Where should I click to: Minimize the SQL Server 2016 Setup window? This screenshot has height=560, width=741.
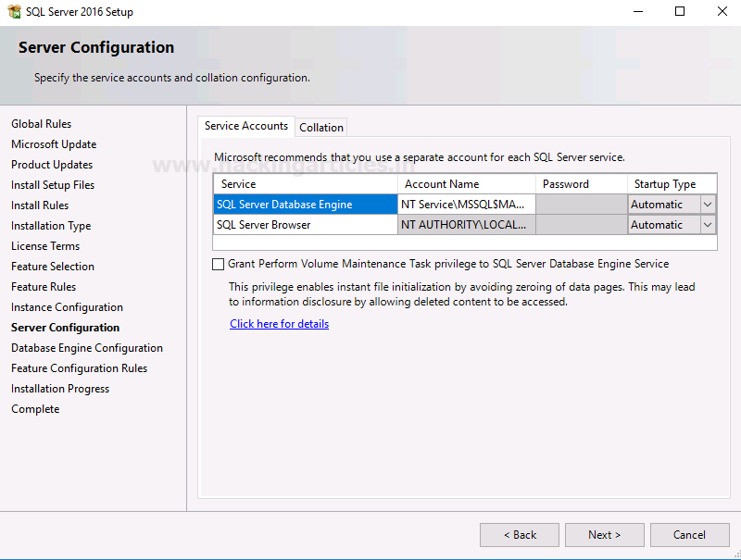click(x=638, y=11)
